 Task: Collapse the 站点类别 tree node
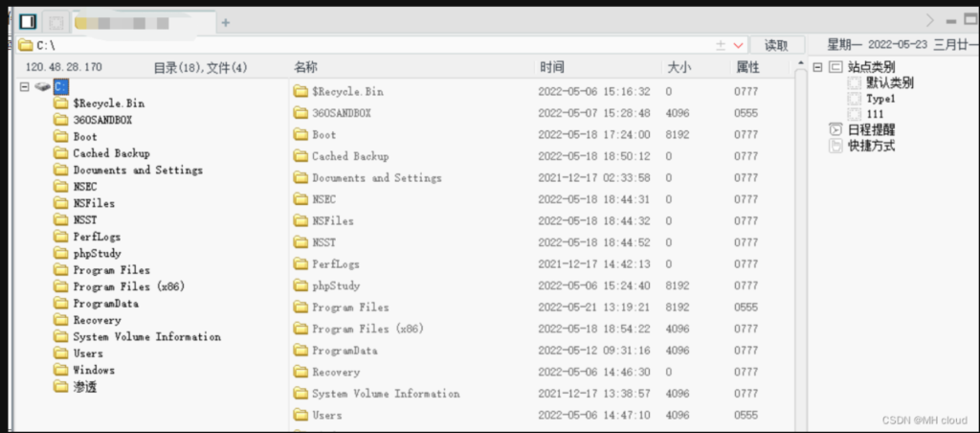pyautogui.click(x=817, y=67)
